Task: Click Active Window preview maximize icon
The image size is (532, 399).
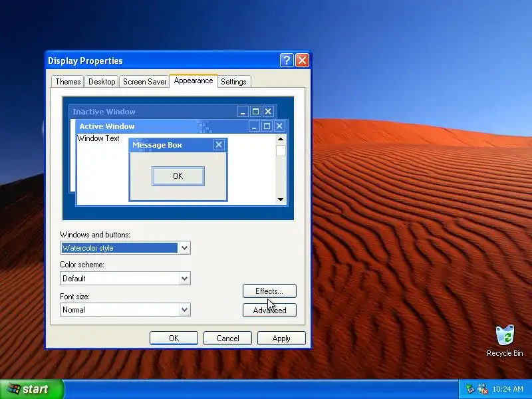Action: pos(267,126)
